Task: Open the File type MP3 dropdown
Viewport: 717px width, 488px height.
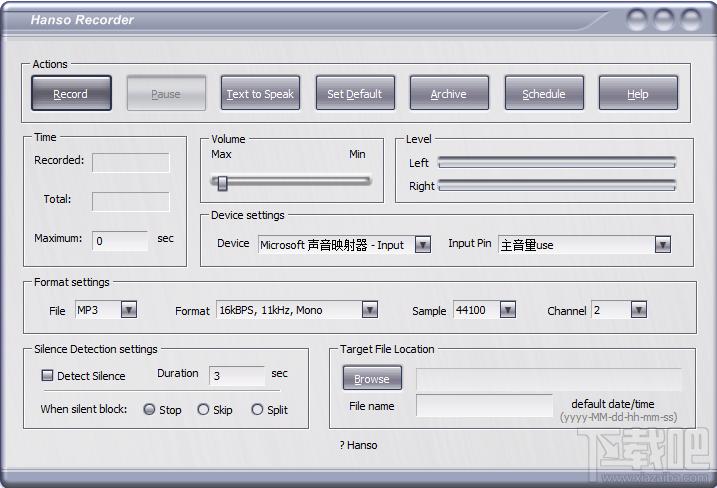Action: 129,310
